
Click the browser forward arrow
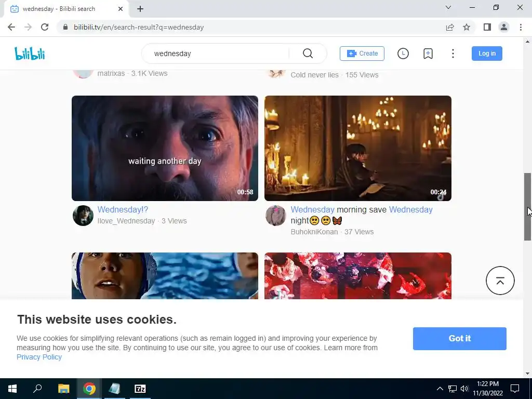pos(28,27)
